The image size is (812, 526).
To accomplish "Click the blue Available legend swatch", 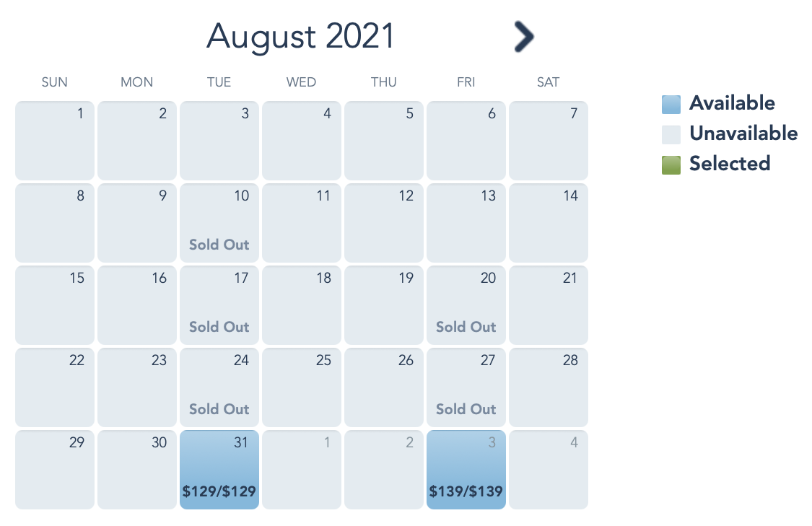I will pos(671,104).
